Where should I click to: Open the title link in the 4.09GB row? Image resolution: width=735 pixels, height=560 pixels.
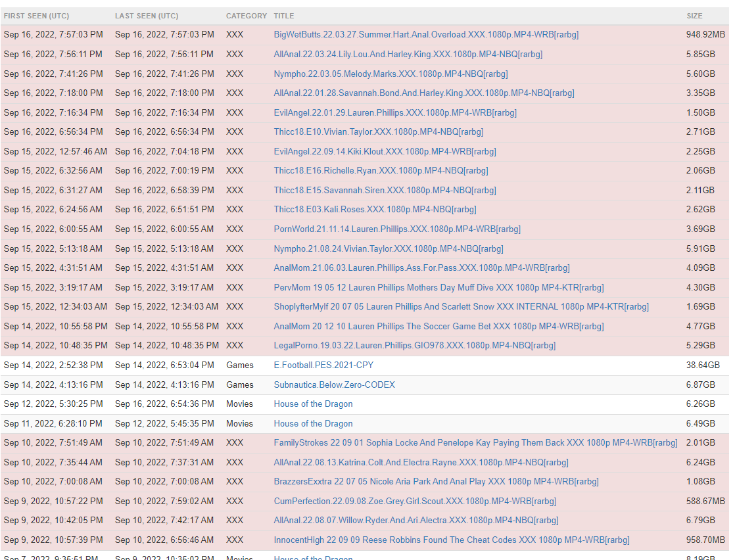422,268
